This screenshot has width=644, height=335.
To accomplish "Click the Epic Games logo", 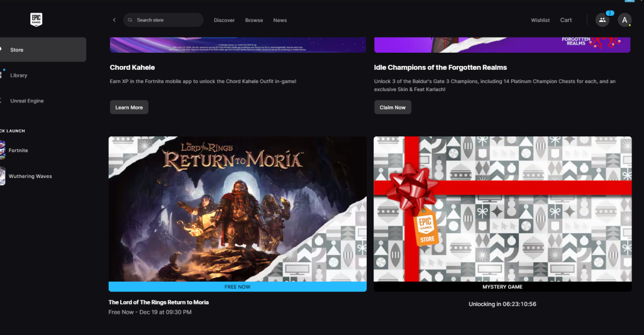I will 36,19.
